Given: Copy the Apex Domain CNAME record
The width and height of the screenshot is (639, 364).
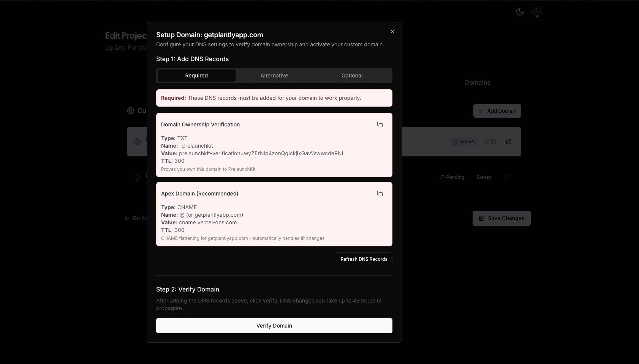Looking at the screenshot, I should coord(380,194).
